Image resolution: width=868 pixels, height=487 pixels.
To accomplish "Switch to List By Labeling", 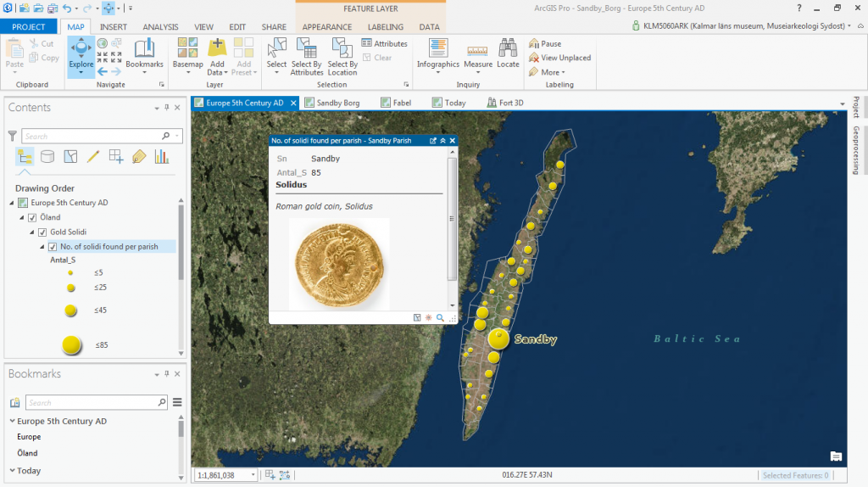I will click(x=139, y=157).
